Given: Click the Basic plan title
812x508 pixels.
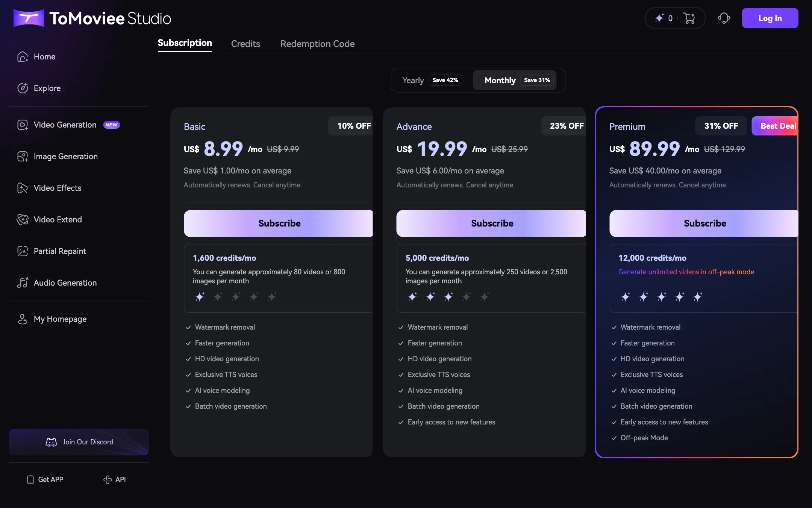Looking at the screenshot, I should pos(194,127).
